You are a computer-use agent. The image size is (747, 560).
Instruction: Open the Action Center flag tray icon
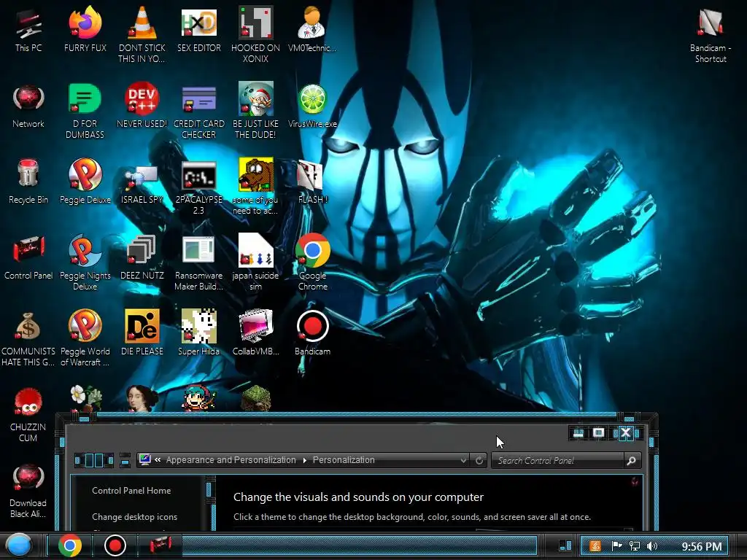[x=616, y=546]
